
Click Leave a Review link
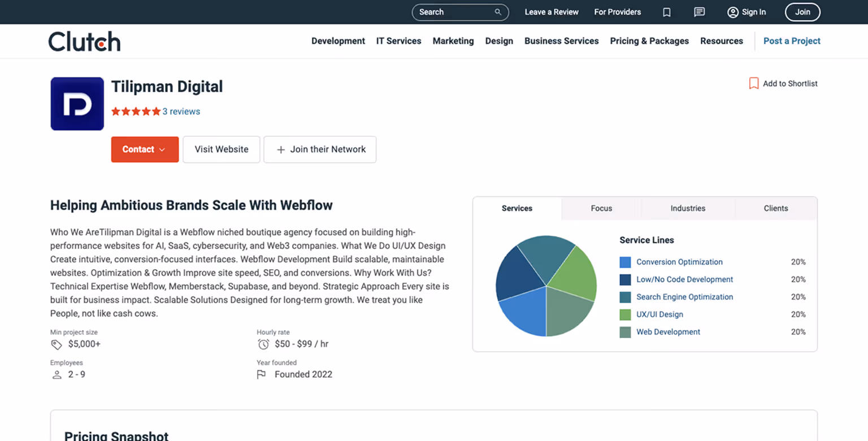(x=552, y=12)
